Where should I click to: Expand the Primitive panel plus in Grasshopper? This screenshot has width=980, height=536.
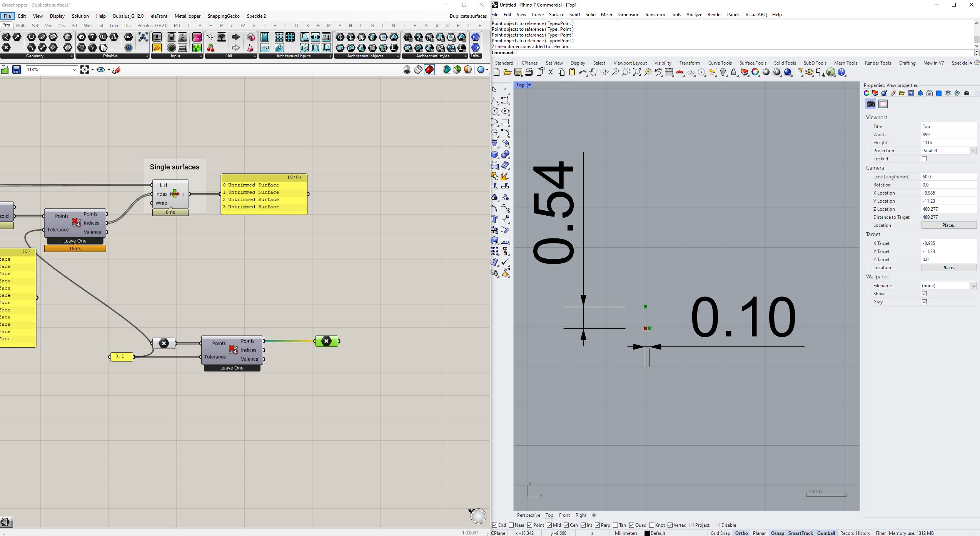[147, 56]
